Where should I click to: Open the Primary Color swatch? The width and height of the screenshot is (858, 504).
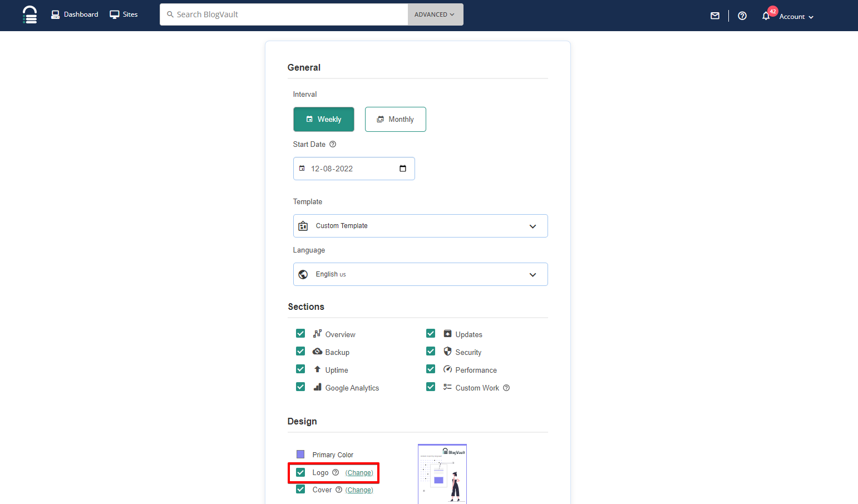pos(300,454)
